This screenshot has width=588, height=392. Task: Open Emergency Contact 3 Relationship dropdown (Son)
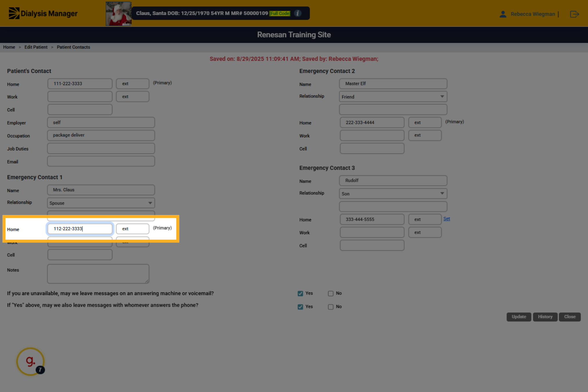393,194
